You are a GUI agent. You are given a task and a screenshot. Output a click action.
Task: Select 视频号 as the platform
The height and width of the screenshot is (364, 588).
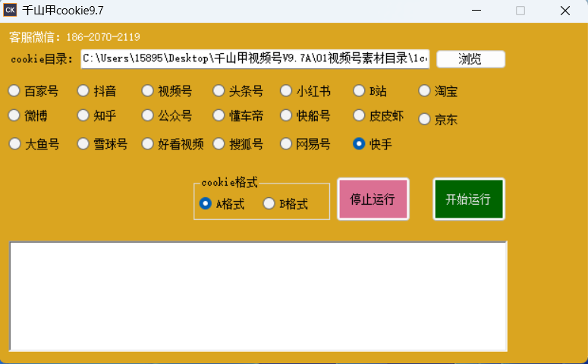click(x=148, y=91)
